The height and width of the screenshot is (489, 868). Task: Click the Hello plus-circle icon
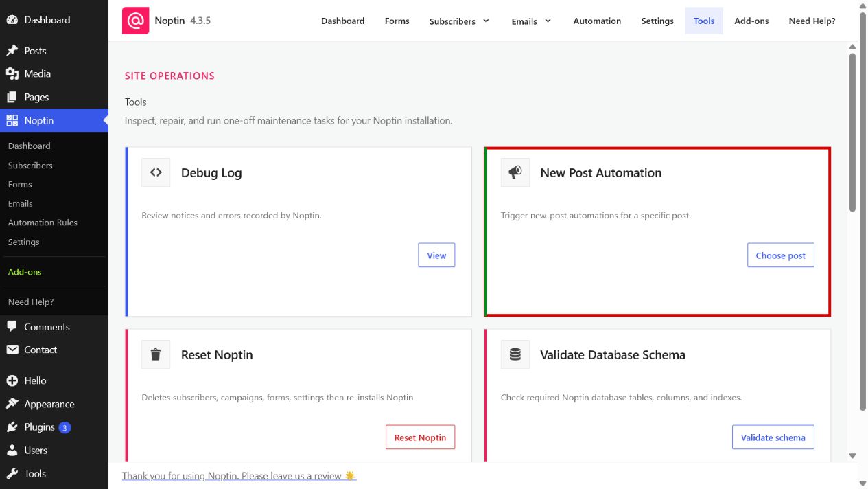[12, 380]
